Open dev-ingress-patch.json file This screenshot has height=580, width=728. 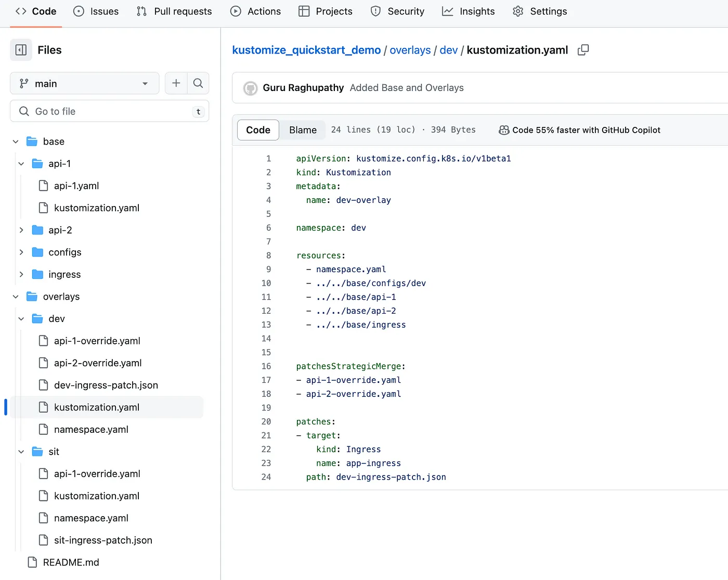coord(106,385)
